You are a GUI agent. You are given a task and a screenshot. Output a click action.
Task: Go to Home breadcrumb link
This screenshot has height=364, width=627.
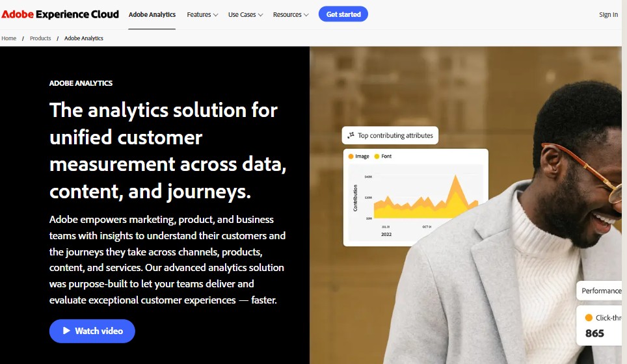click(9, 38)
